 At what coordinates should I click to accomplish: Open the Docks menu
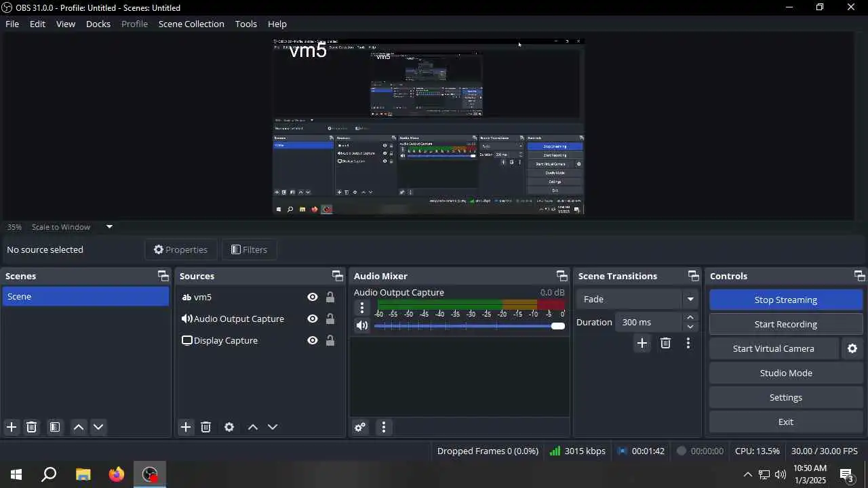(98, 24)
